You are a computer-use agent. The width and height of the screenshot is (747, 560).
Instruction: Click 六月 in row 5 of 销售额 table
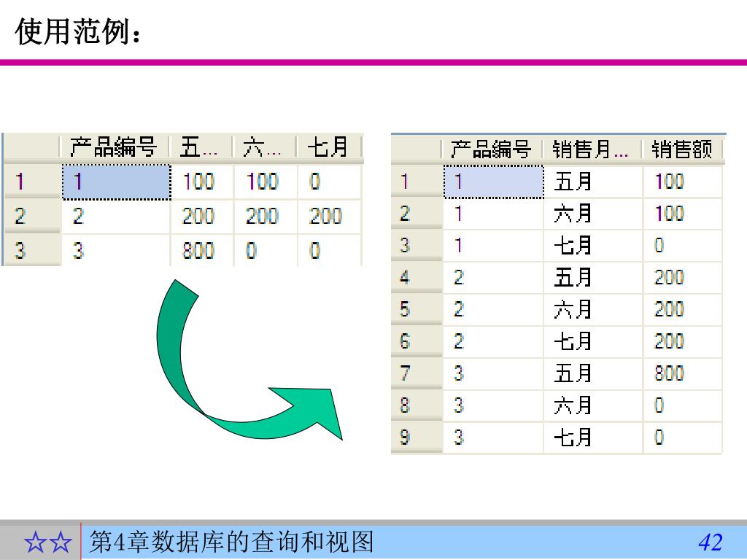pos(593,309)
